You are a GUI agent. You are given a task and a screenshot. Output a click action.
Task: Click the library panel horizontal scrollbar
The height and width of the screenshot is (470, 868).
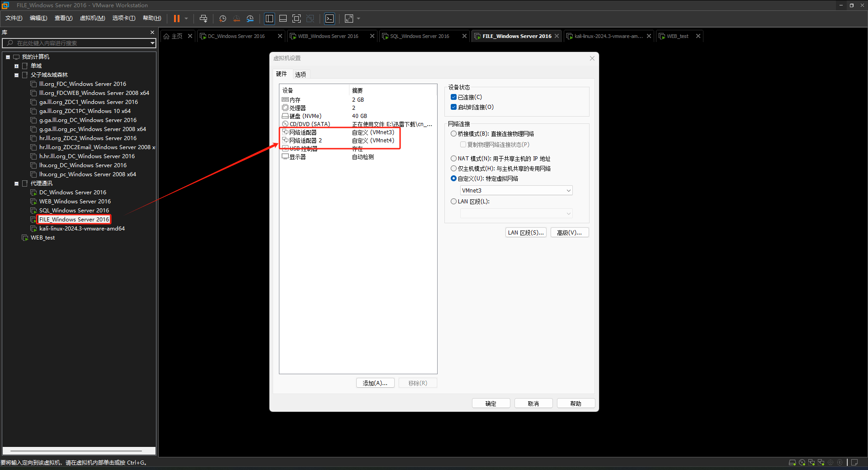pos(76,451)
